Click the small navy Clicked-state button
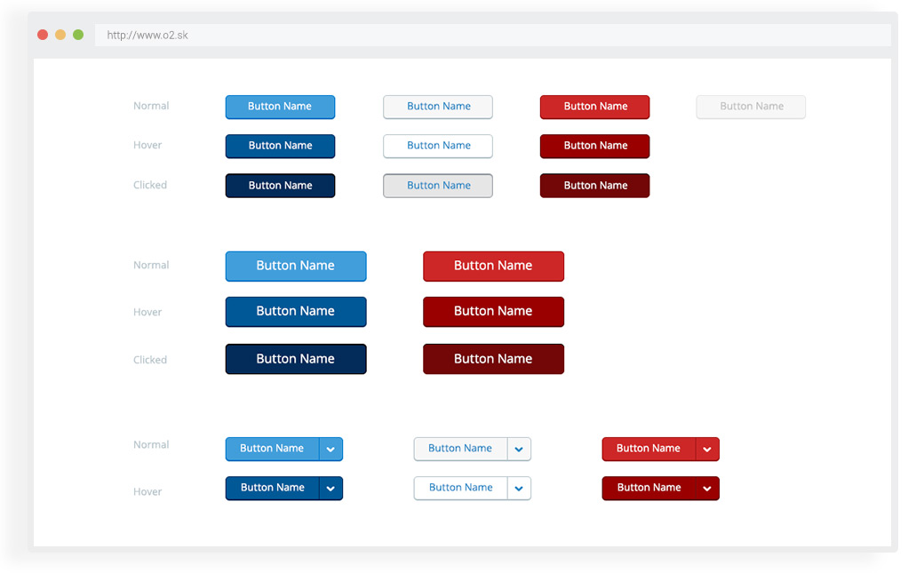Viewport: 924px width, 573px height. point(280,186)
